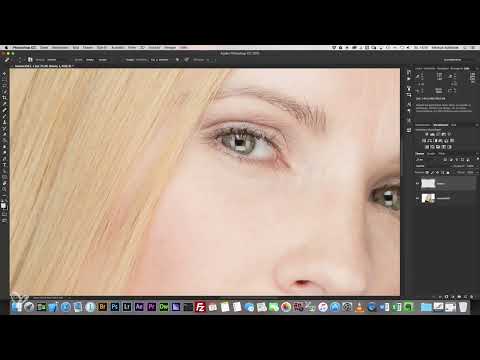Open Finder from the dock
Image resolution: width=480 pixels, height=360 pixels.
click(x=16, y=307)
